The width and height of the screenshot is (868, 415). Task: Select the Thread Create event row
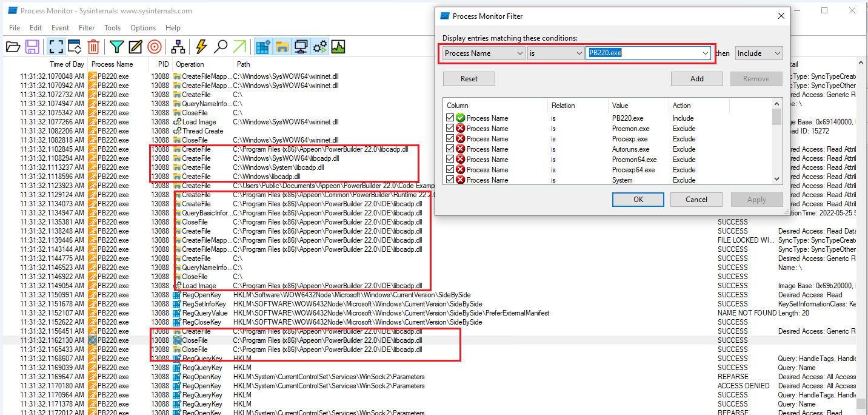coord(429,131)
